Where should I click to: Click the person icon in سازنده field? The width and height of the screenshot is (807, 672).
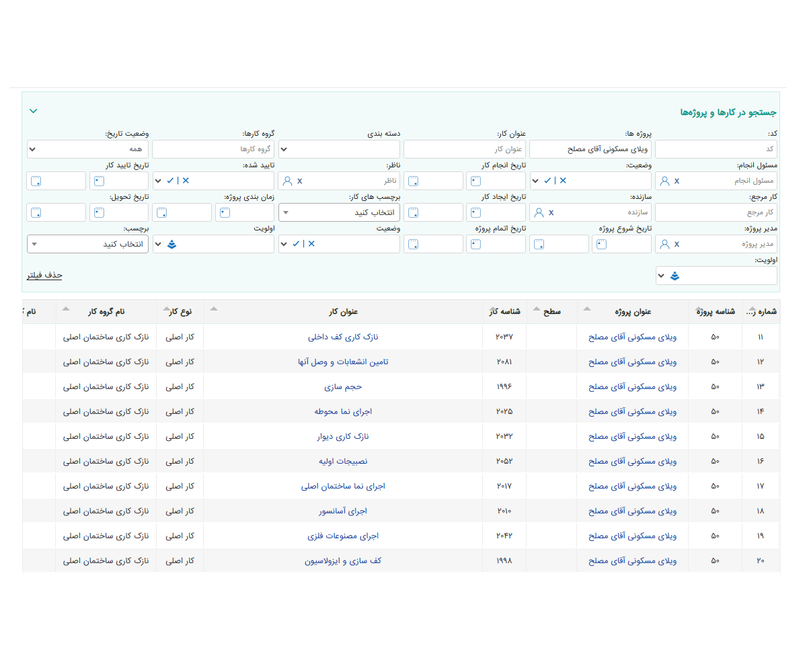[539, 212]
